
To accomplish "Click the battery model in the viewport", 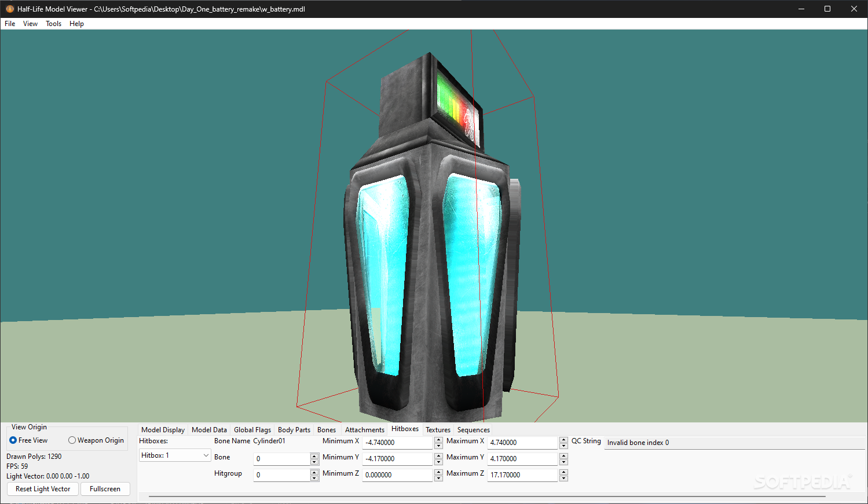I will (433, 237).
